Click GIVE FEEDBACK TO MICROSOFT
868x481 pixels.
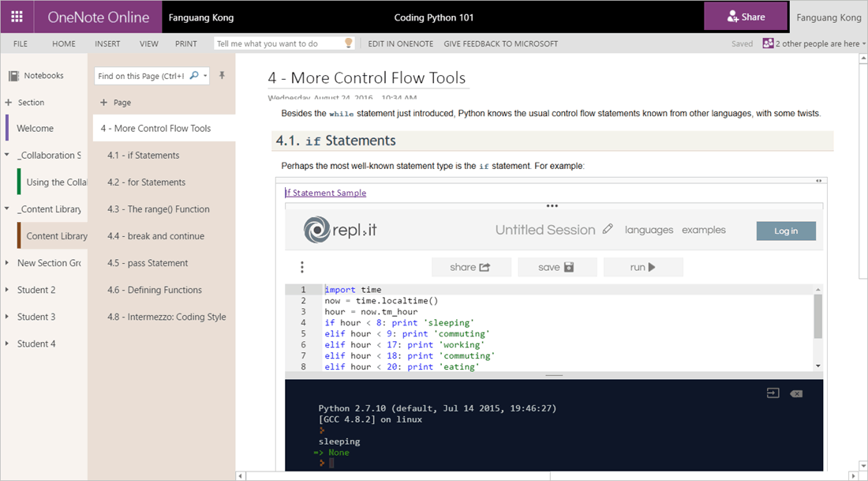point(500,43)
